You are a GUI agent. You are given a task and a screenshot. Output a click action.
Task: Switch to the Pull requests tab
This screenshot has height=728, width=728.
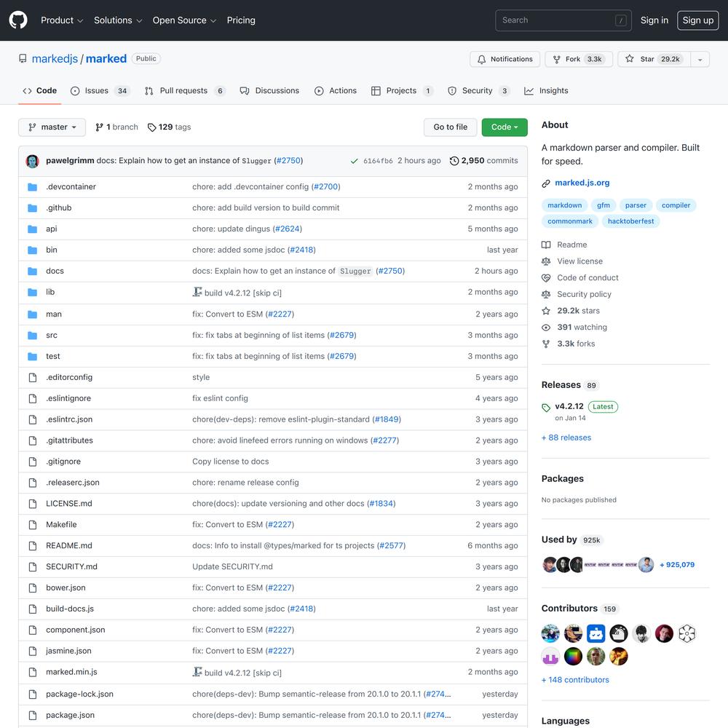tap(185, 90)
